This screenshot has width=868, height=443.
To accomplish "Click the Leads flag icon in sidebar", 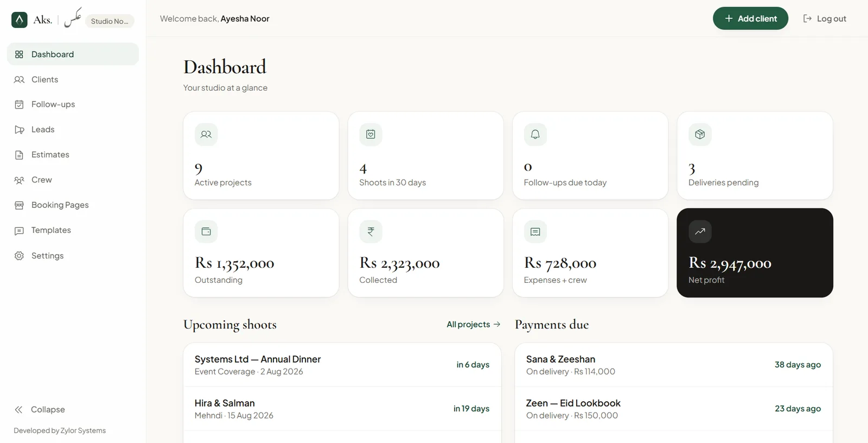I will 19,130.
